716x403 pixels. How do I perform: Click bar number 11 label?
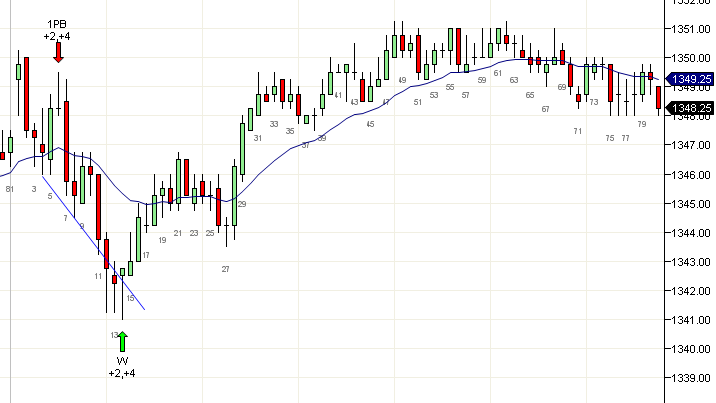pos(98,276)
